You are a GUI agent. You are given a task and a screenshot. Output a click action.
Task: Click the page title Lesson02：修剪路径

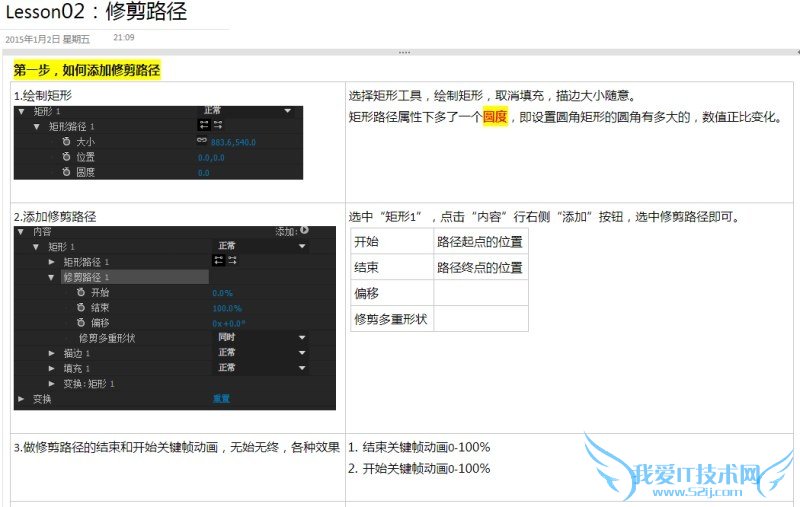pos(96,11)
